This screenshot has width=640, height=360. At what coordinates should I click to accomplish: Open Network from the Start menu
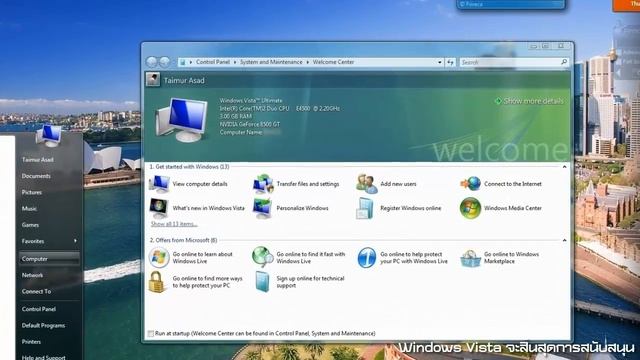(x=32, y=275)
